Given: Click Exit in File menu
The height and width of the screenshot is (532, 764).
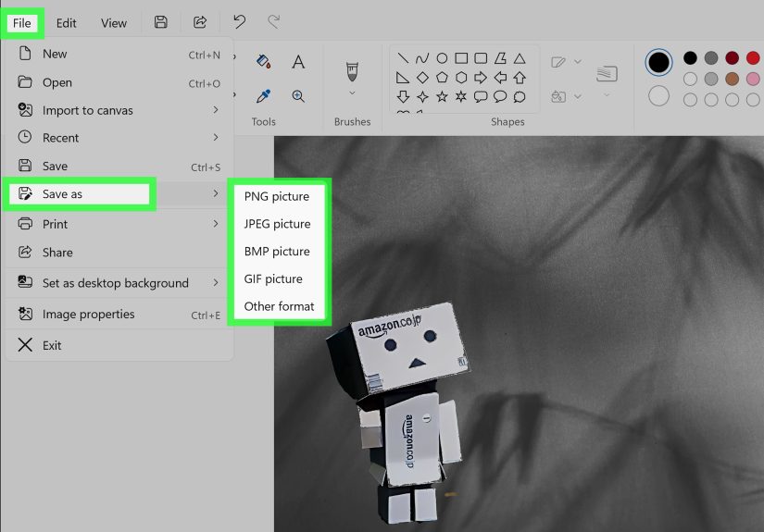Looking at the screenshot, I should tap(119, 345).
